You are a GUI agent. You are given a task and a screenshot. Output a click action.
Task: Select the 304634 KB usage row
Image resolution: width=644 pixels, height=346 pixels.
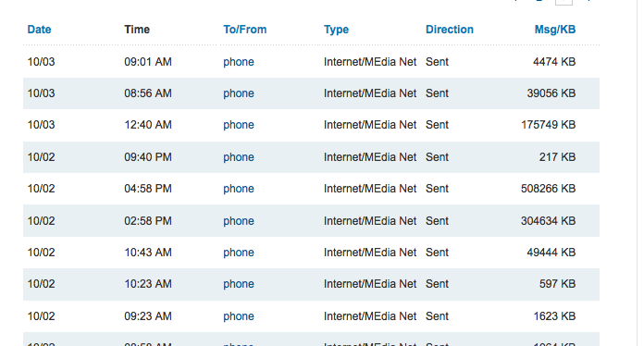(x=311, y=221)
